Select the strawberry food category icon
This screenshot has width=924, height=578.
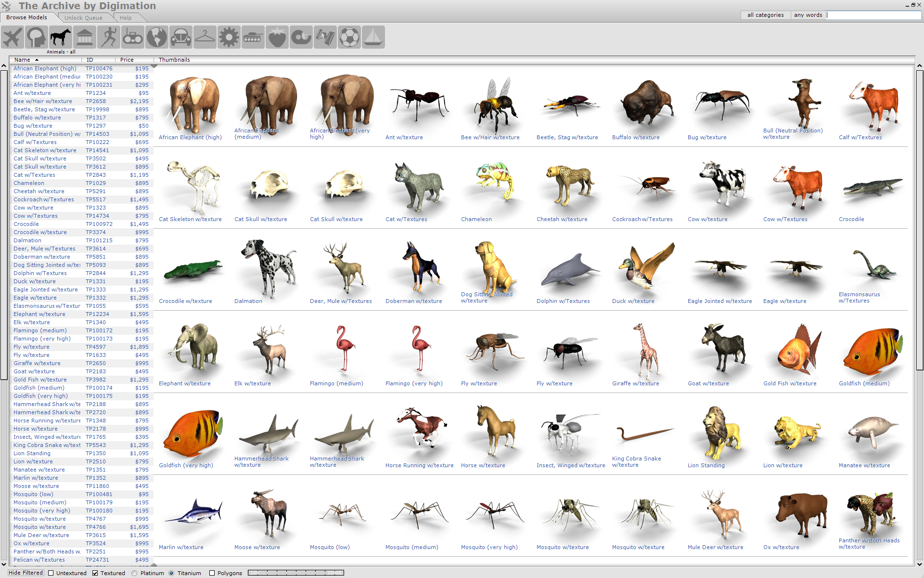coord(277,37)
